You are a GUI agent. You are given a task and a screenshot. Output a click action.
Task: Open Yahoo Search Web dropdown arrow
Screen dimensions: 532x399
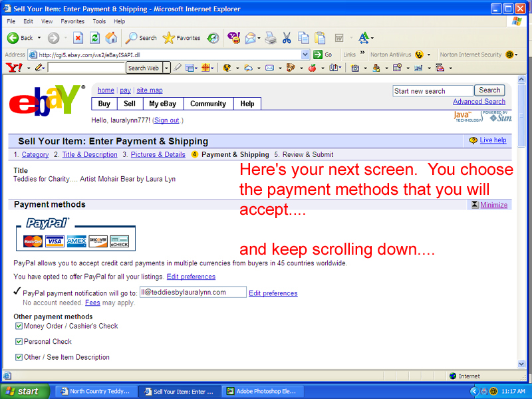click(x=167, y=68)
